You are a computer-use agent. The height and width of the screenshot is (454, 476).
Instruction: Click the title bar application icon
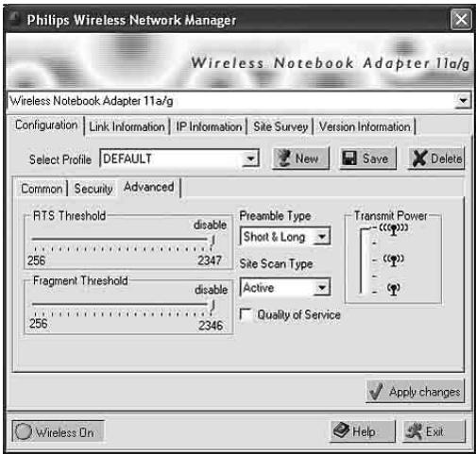coord(14,20)
